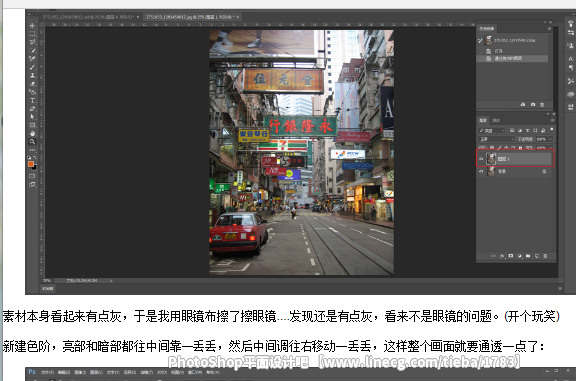The image size is (576, 381).
Task: Change screen mode at toolbar bottom
Action: click(32, 184)
